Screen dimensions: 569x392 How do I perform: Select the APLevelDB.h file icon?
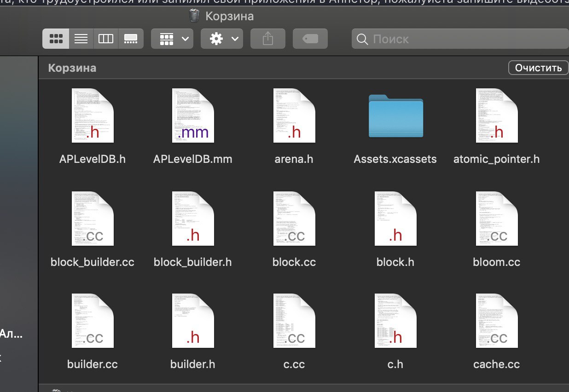pyautogui.click(x=93, y=115)
